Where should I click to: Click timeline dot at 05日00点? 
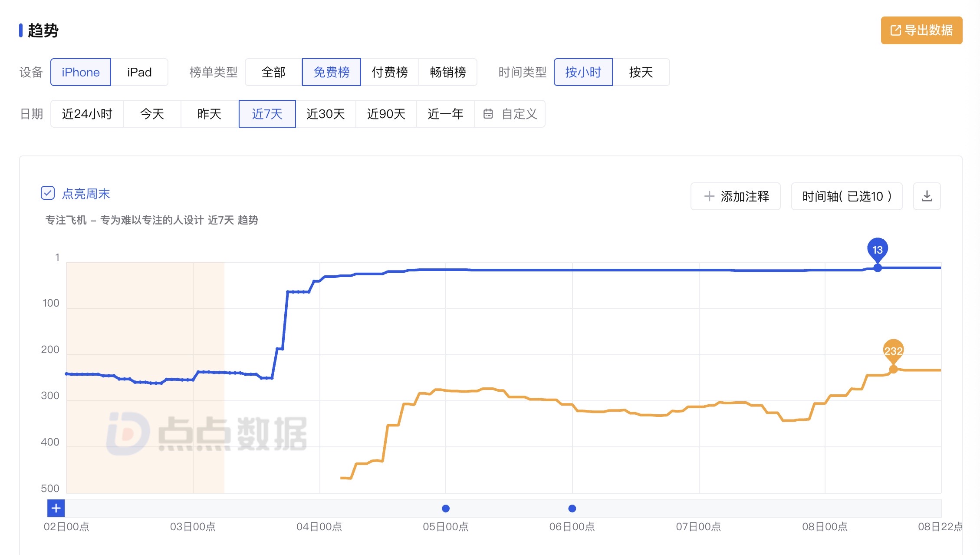[x=445, y=508]
